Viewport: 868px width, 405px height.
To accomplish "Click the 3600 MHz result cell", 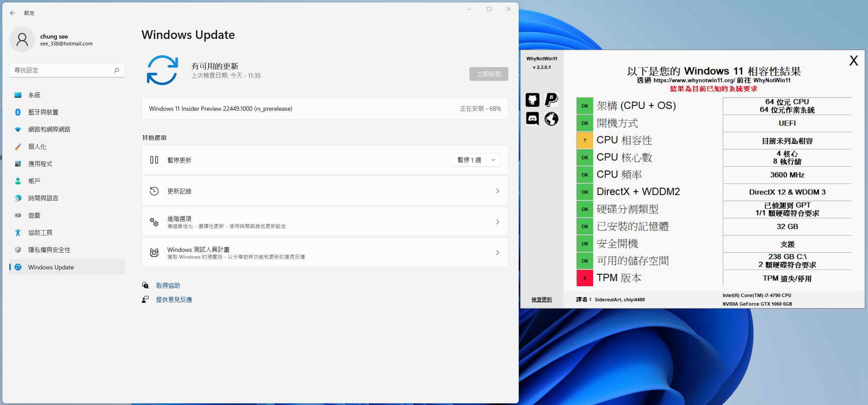I will click(x=787, y=175).
